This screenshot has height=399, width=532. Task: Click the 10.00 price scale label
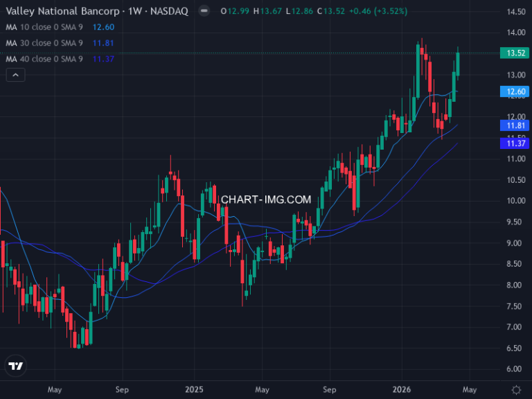(x=516, y=200)
